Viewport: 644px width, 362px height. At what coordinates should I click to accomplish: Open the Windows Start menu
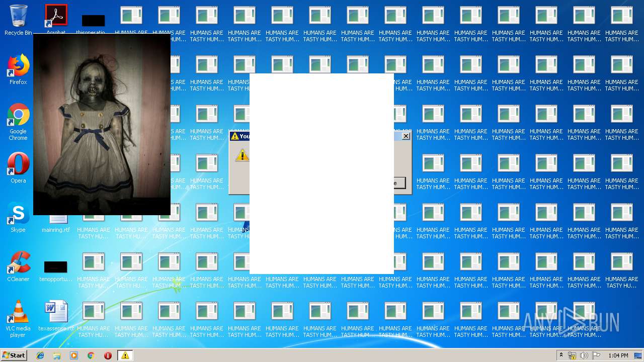pos(14,355)
